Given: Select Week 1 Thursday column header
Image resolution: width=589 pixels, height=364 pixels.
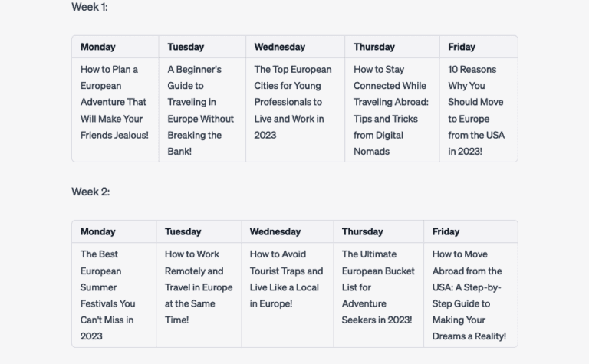Looking at the screenshot, I should (x=374, y=47).
